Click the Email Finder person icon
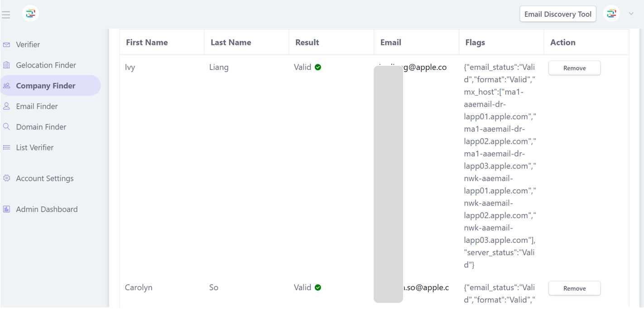Screen dimensions: 644x311 tap(6, 106)
